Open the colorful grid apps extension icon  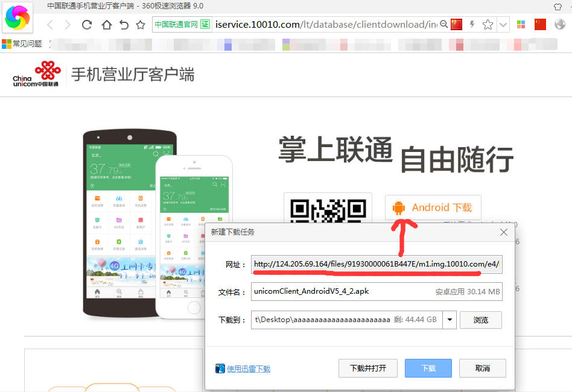[x=521, y=25]
